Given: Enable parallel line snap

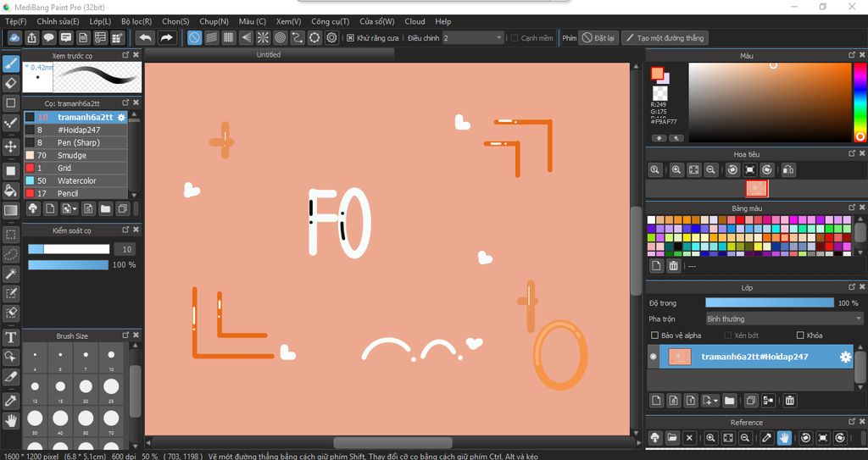Looking at the screenshot, I should pyautogui.click(x=211, y=37).
